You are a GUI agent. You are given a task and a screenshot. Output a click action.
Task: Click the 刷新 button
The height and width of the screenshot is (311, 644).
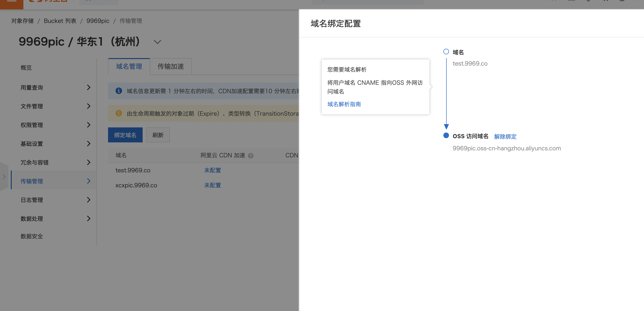point(158,135)
